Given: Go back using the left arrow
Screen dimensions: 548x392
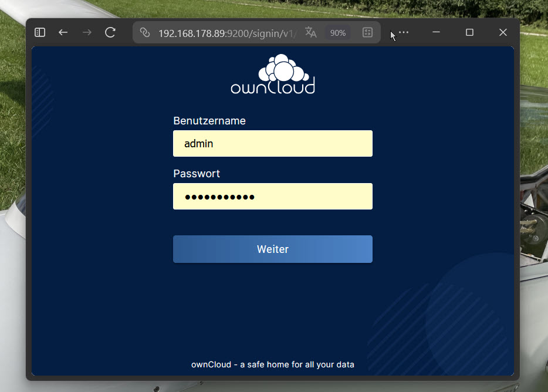Looking at the screenshot, I should [x=63, y=33].
